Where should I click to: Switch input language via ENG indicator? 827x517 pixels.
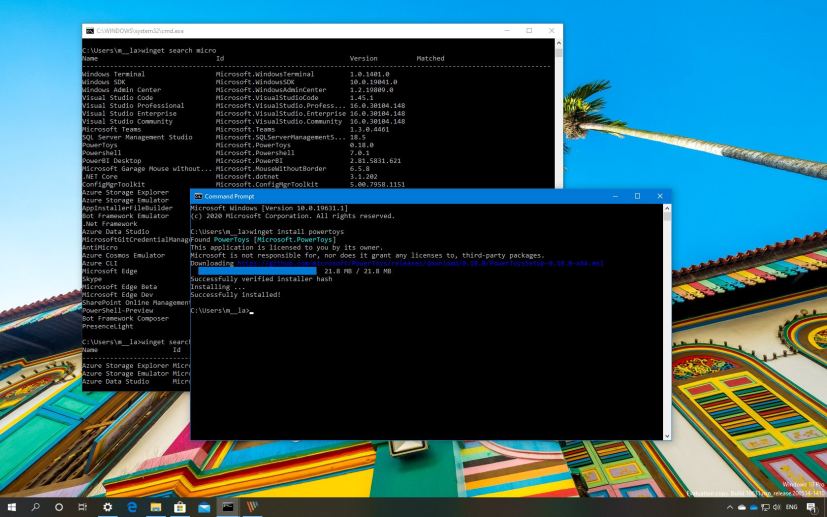pos(792,508)
